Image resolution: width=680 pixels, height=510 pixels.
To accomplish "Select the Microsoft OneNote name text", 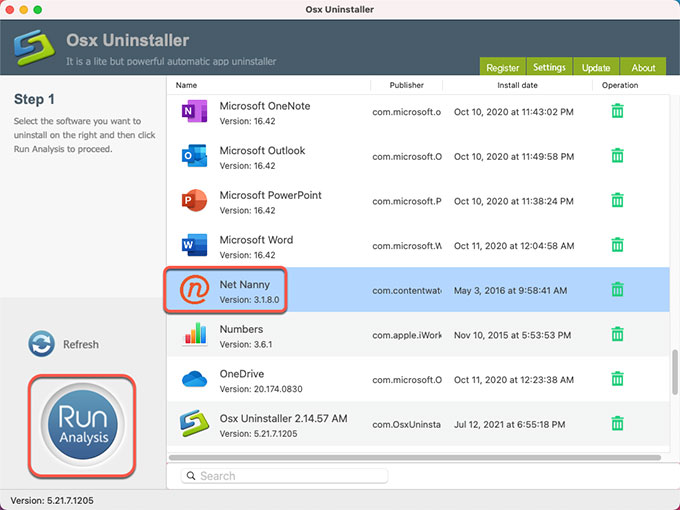I will pos(265,106).
